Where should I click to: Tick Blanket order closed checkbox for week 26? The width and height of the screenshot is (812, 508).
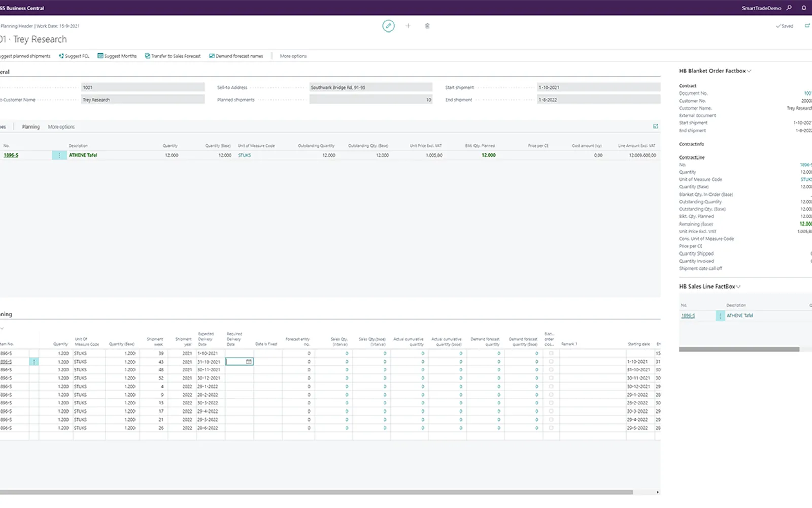click(x=551, y=428)
